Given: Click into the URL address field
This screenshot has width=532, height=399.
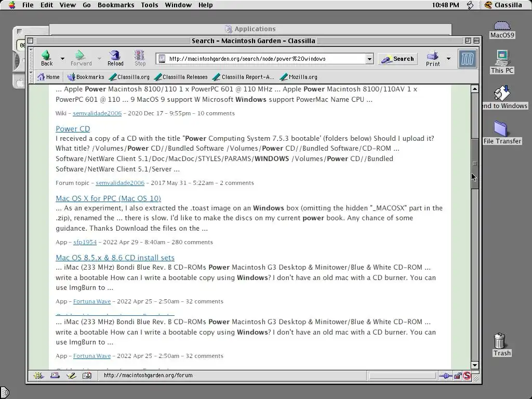Looking at the screenshot, I should [x=264, y=59].
